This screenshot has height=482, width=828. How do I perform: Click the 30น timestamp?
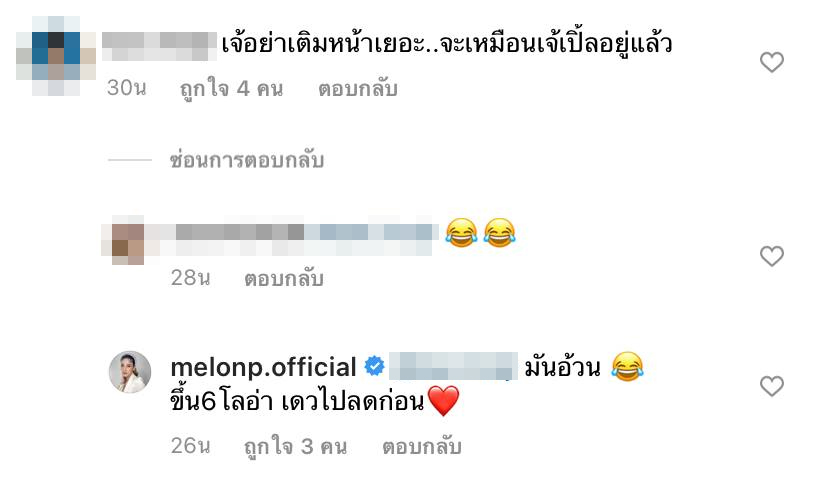(126, 88)
